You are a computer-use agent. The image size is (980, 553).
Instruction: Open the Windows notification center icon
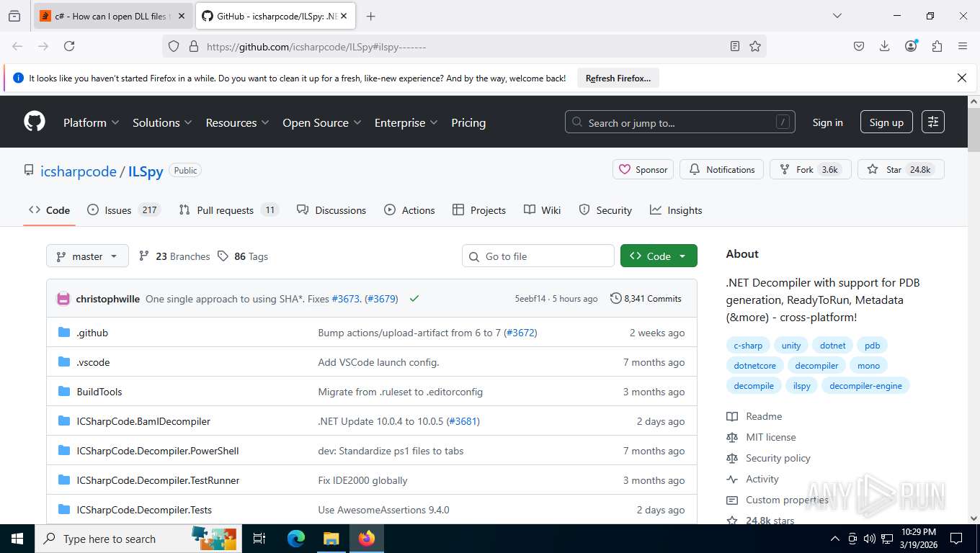[x=956, y=539]
